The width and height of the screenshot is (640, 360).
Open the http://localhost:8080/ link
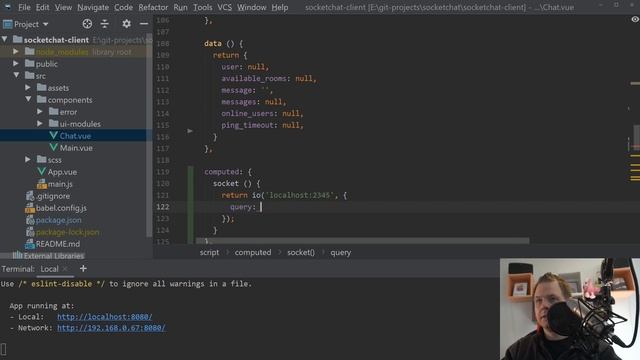[104, 317]
